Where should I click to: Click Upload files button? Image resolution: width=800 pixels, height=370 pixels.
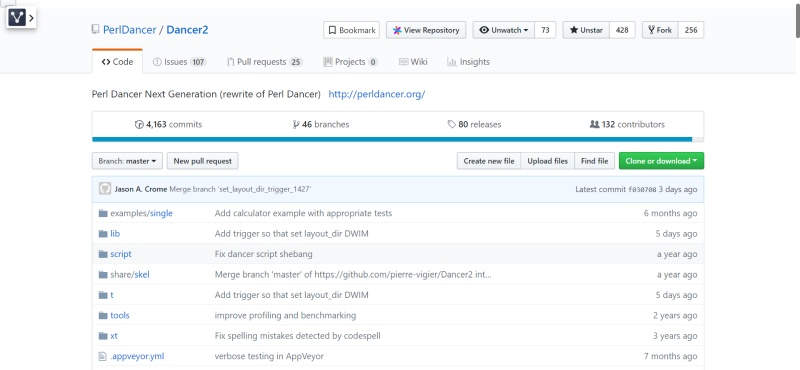coord(547,161)
